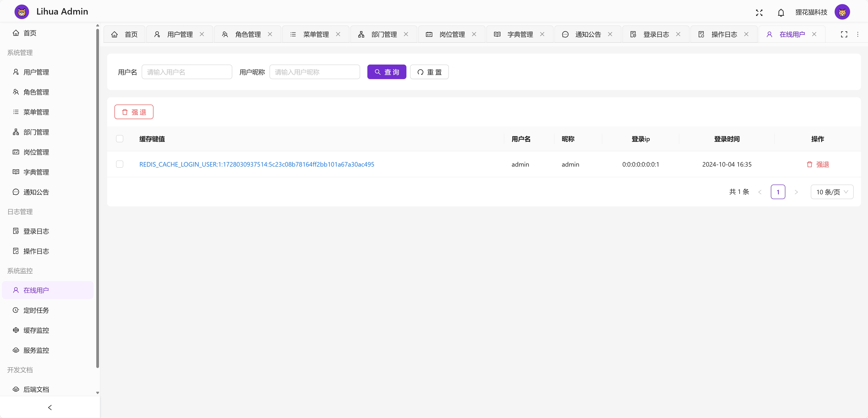Close the 操作日志 tab
This screenshot has height=418, width=868.
pos(746,34)
